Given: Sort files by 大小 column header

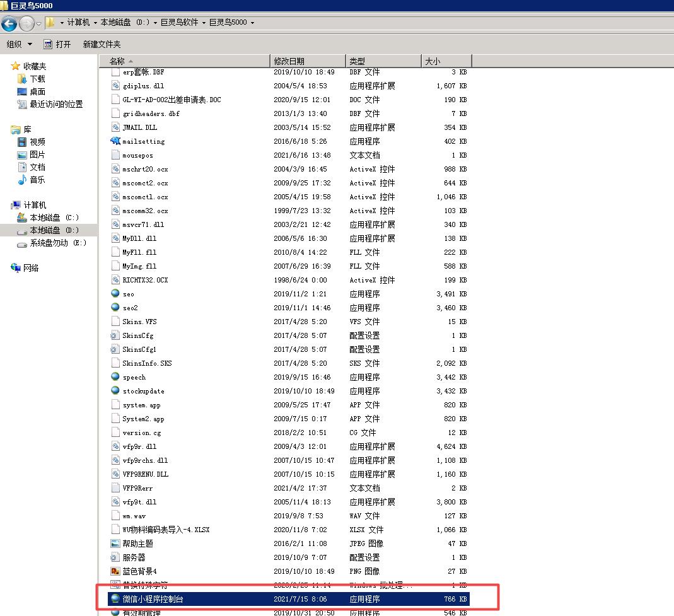Looking at the screenshot, I should (x=433, y=61).
